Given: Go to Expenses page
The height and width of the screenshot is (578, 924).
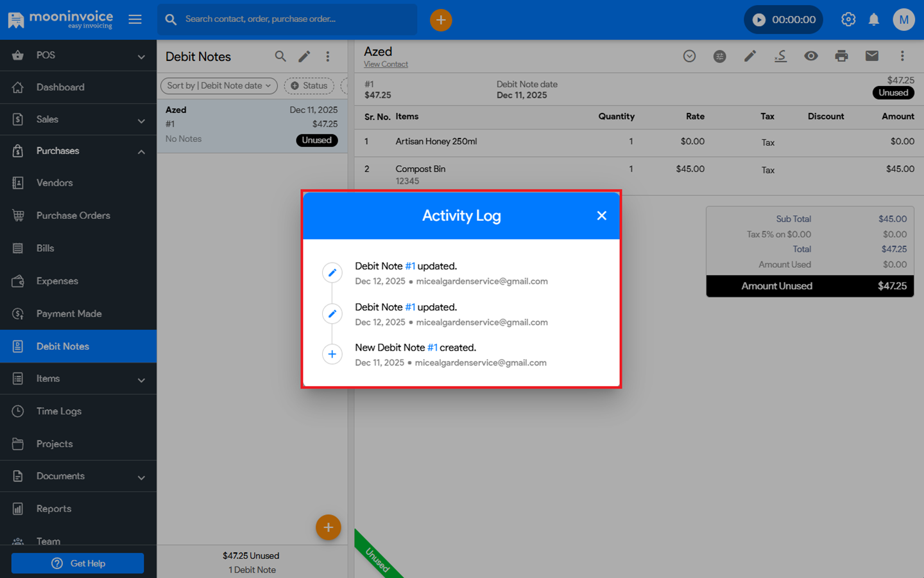Looking at the screenshot, I should coord(57,281).
